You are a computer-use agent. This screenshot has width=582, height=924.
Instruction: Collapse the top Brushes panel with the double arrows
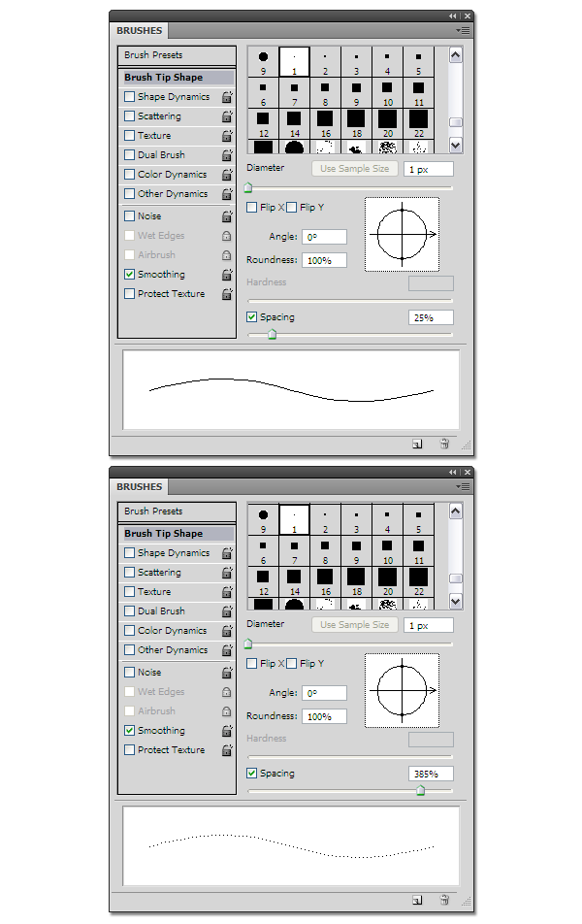pos(452,16)
